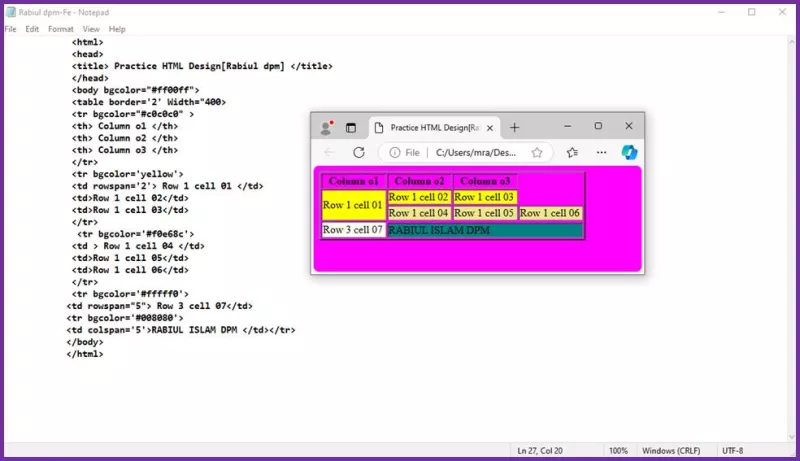Click Notepad scrollbar down arrow
The image size is (800, 461).
pyautogui.click(x=791, y=437)
